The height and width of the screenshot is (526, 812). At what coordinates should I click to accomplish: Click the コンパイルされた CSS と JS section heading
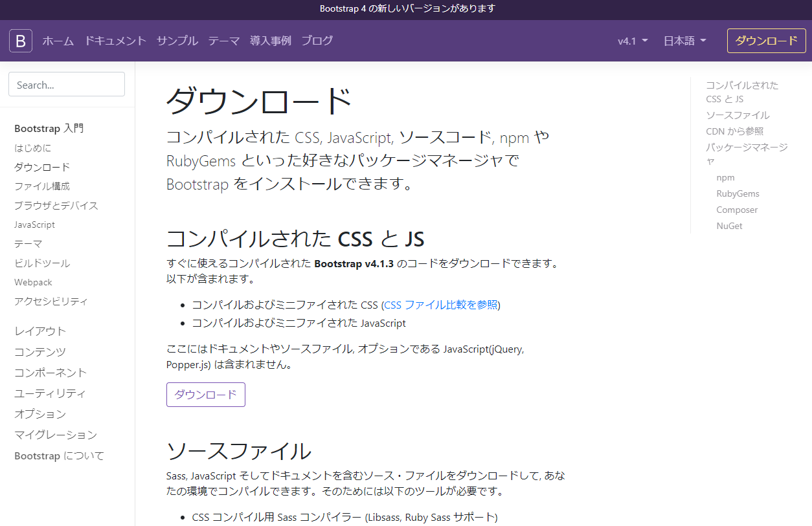coord(295,239)
